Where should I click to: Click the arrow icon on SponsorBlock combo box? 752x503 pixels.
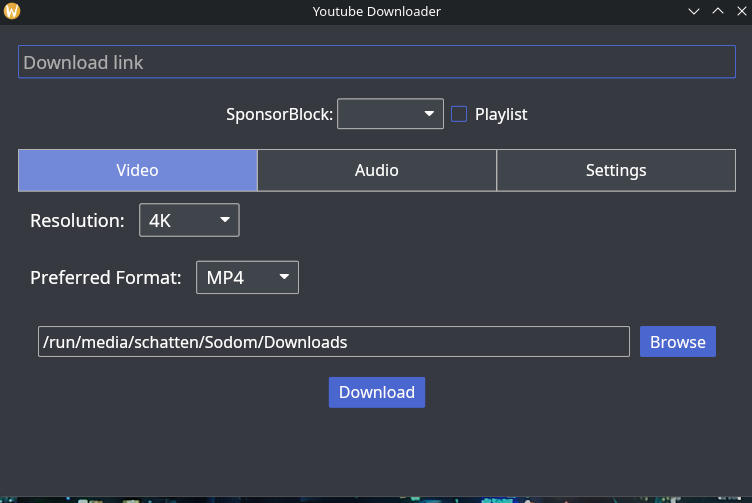[430, 114]
